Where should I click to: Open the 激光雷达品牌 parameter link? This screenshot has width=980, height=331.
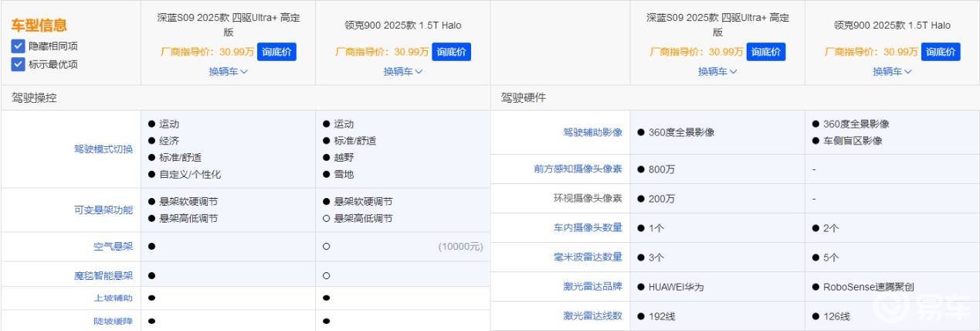pyautogui.click(x=593, y=287)
